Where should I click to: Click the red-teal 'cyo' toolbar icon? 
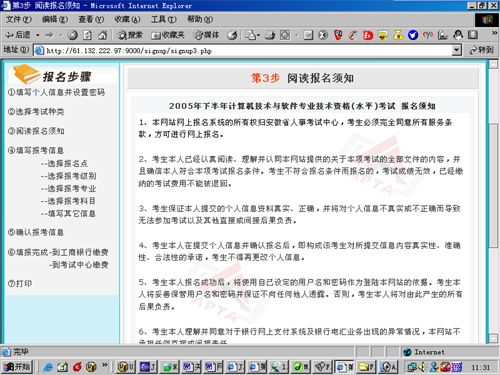coord(428,35)
